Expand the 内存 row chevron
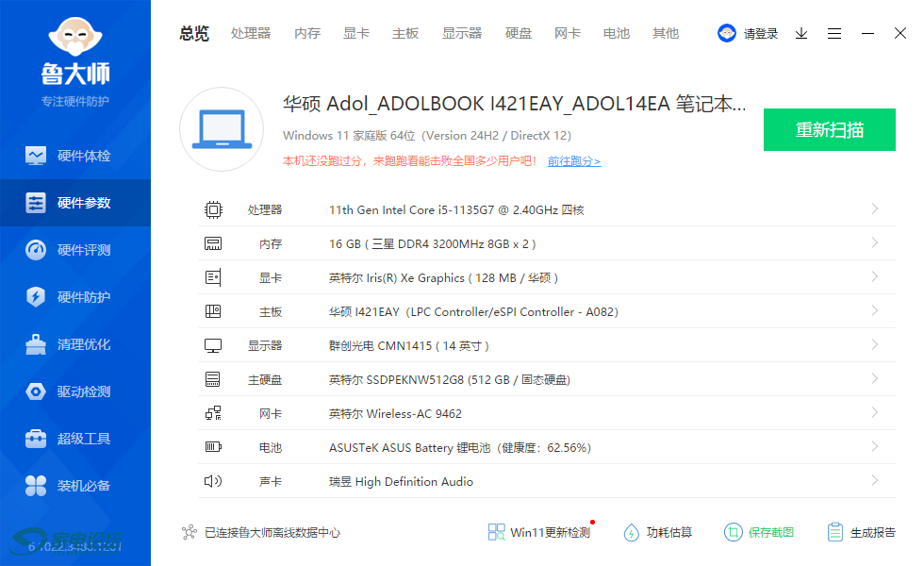 875,243
